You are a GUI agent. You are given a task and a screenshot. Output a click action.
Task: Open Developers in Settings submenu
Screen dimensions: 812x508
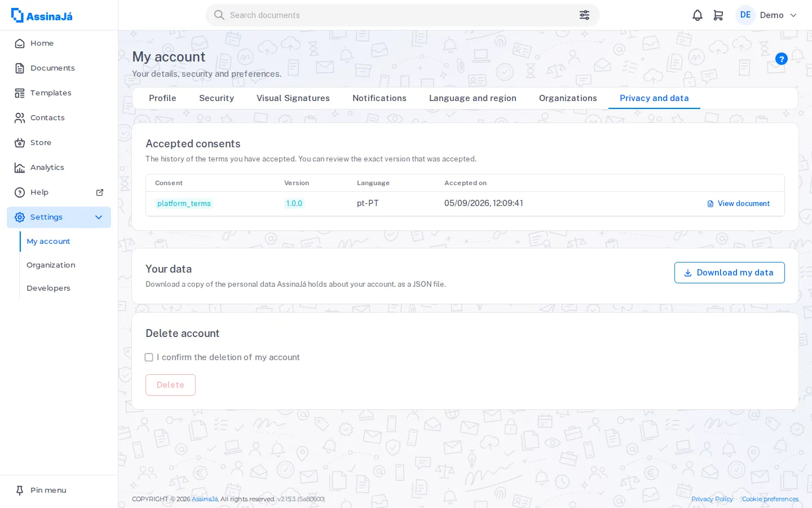coord(48,288)
